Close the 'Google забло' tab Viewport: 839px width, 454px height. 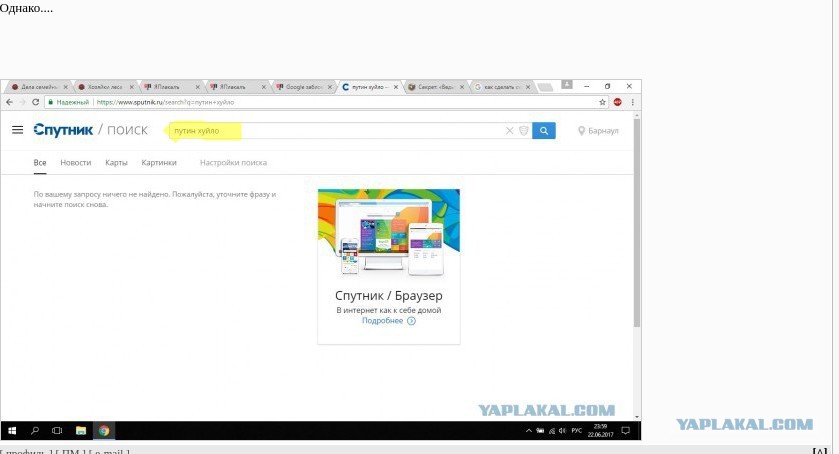pyautogui.click(x=330, y=87)
